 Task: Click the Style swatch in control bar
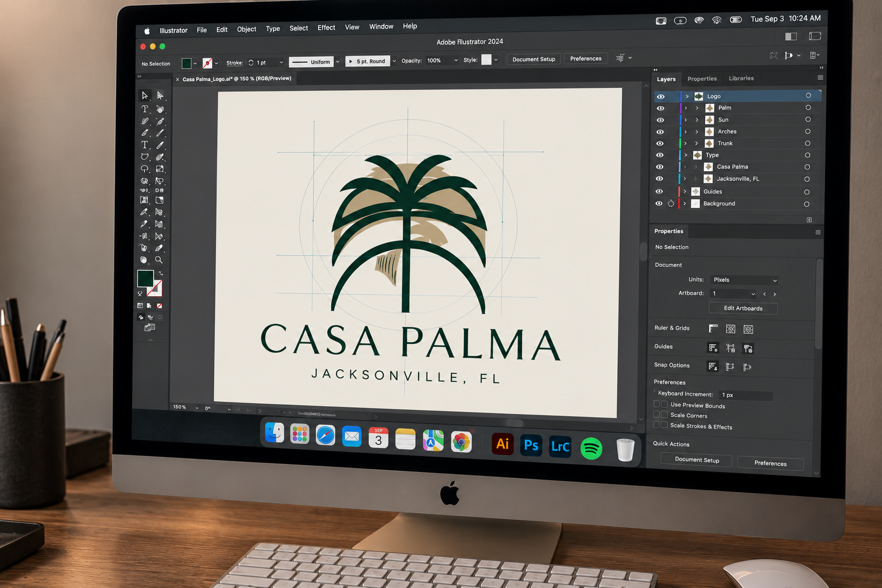[x=486, y=60]
